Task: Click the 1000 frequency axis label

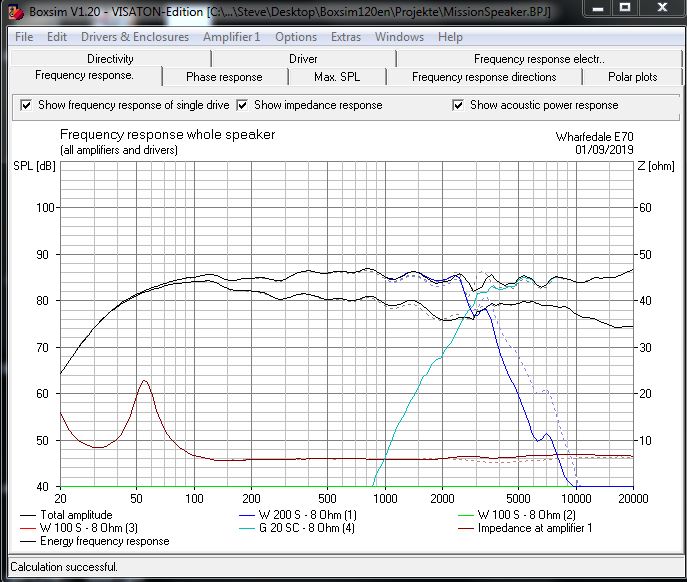Action: 385,499
